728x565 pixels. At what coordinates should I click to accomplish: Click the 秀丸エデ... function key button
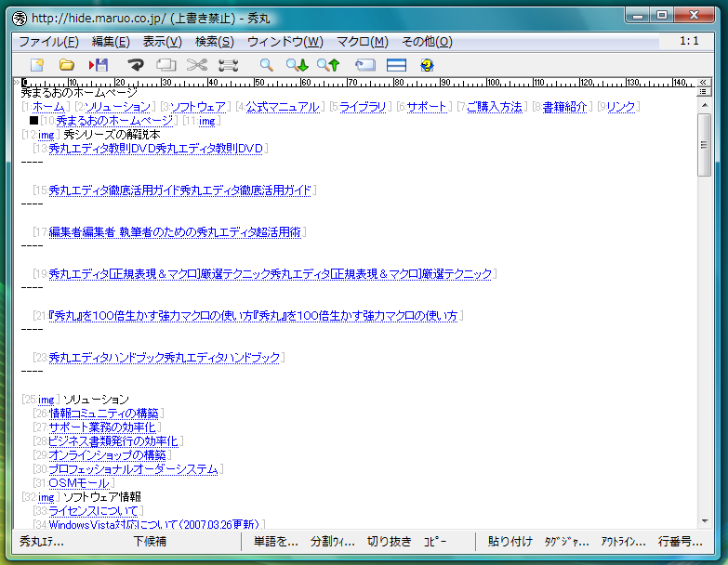pos(42,542)
